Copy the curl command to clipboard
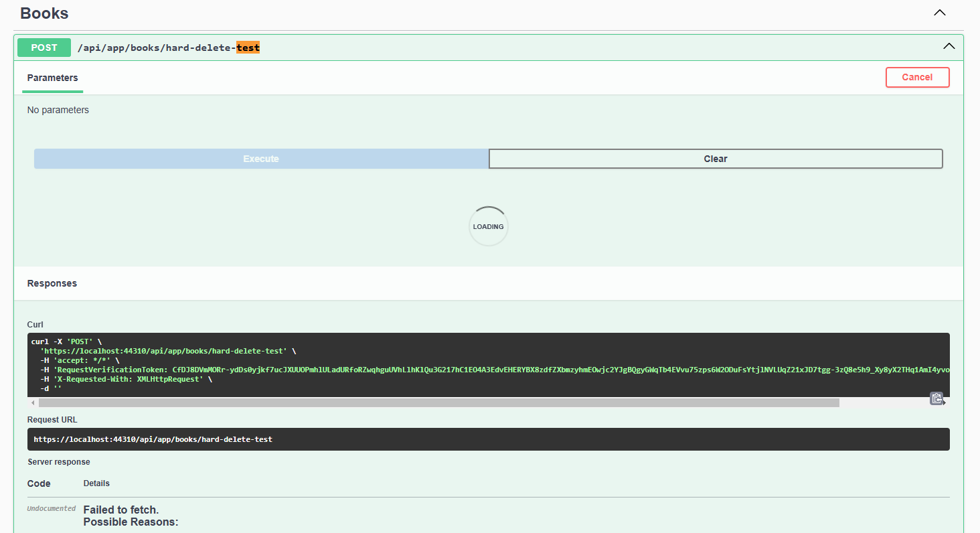Viewport: 980px width, 533px height. tap(936, 398)
